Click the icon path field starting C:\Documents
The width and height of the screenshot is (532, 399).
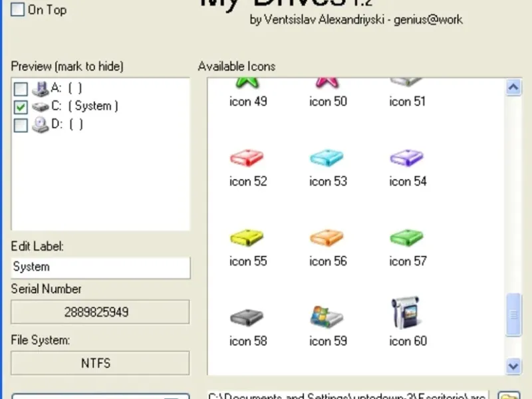[x=348, y=395]
